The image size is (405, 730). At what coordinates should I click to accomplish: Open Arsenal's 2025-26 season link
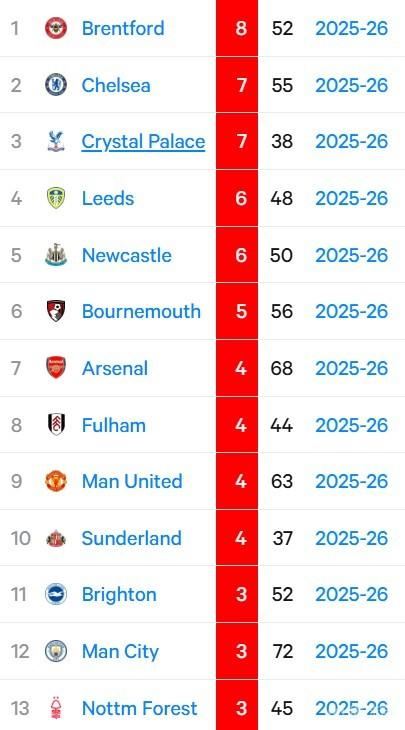[x=351, y=368]
